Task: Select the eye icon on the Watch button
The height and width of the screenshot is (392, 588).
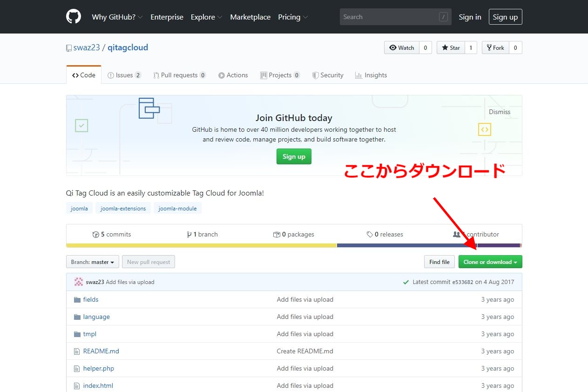Action: [393, 47]
